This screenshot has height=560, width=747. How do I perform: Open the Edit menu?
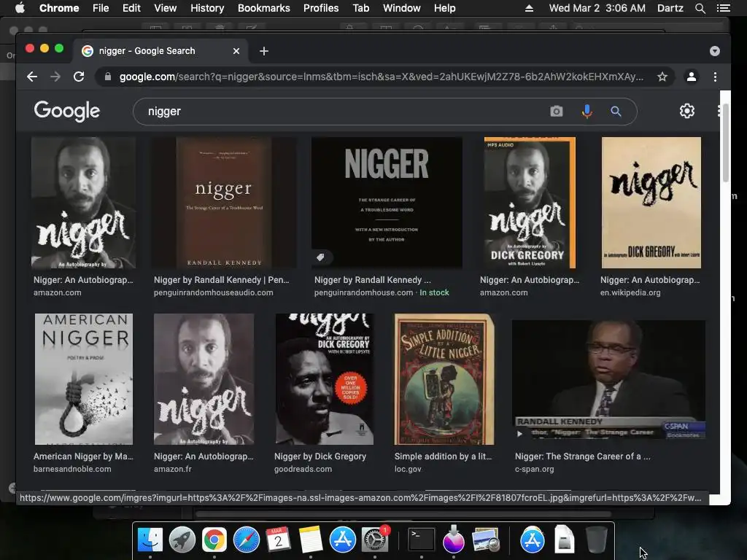tap(131, 8)
